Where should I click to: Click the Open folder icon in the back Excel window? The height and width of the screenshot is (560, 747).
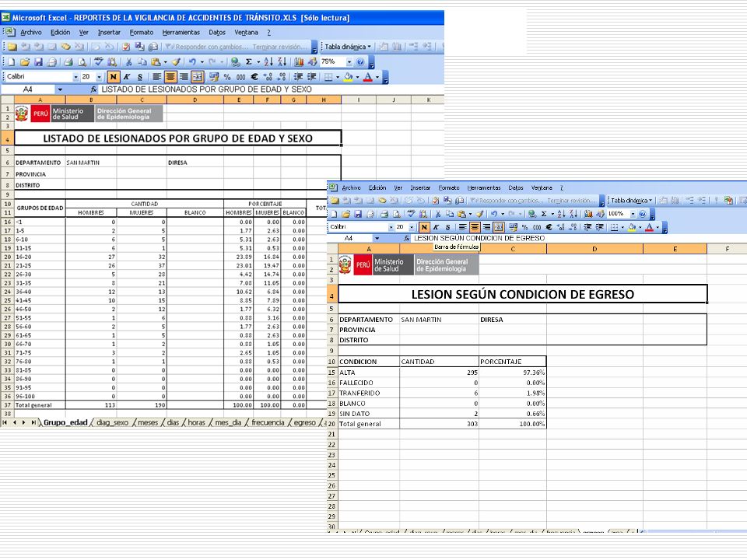pos(25,62)
